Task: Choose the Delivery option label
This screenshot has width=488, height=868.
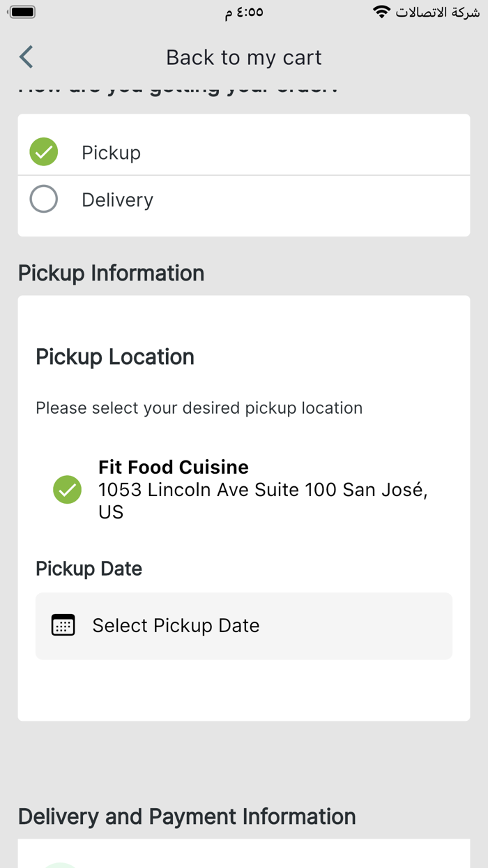Action: (117, 200)
